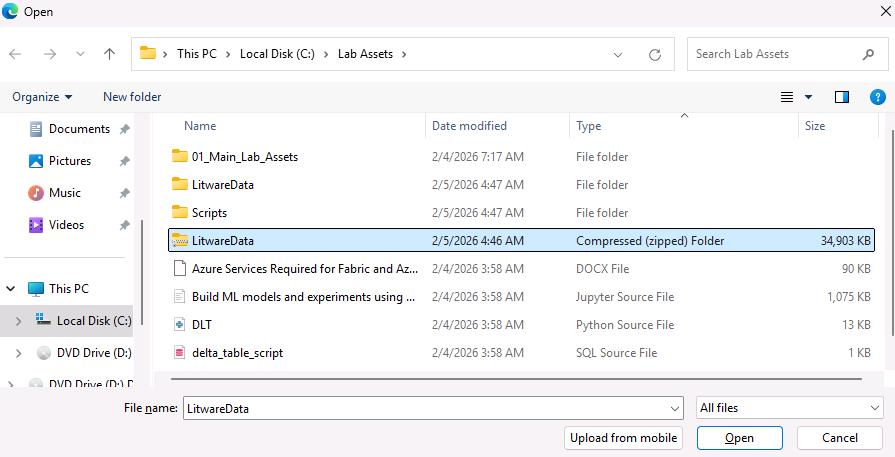
Task: Select the LitwareData zipped folder
Action: pos(521,241)
